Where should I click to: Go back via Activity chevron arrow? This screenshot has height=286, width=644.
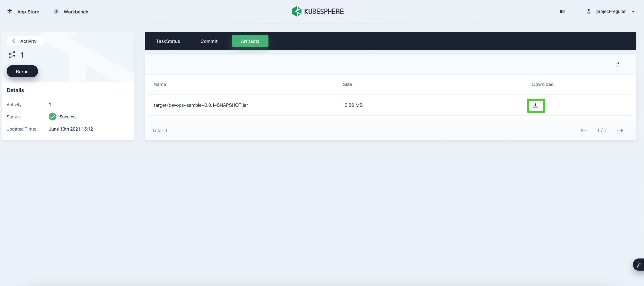coord(14,41)
